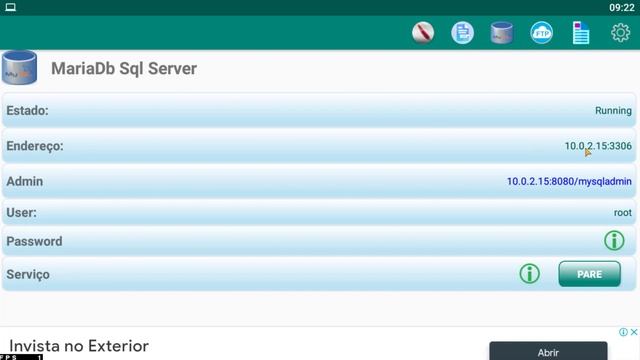
Task: Open the Apache feather server icon
Action: pos(423,32)
